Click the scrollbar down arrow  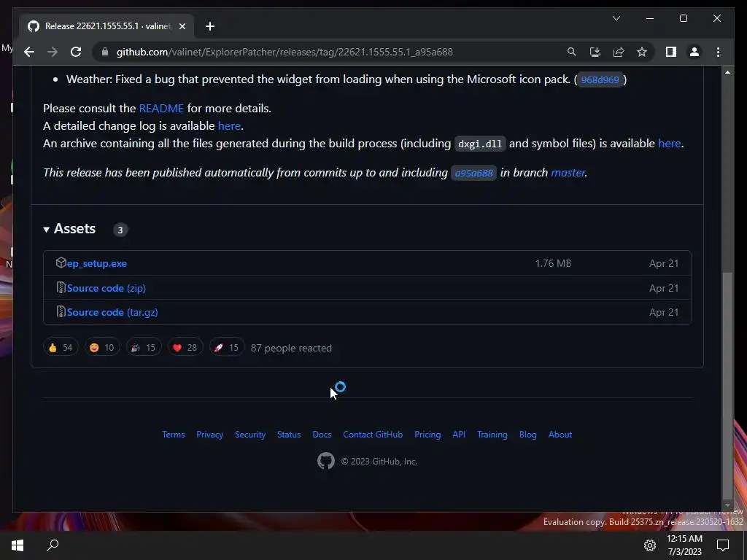point(727,505)
